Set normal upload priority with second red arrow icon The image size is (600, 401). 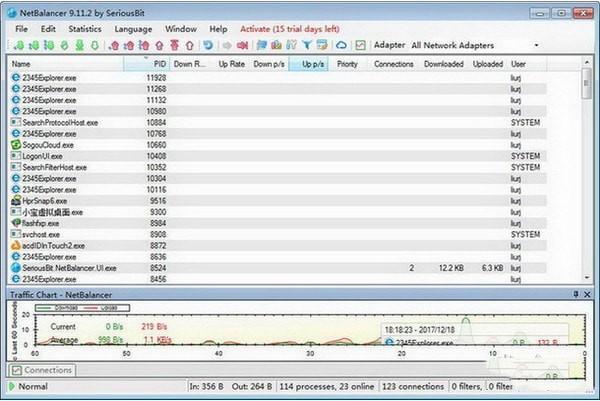click(129, 46)
